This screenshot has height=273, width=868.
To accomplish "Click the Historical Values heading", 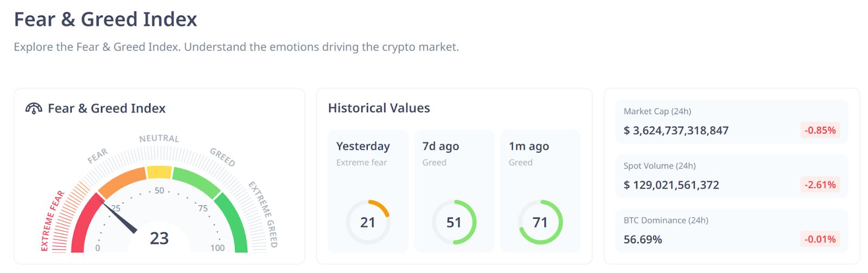I will tap(379, 108).
